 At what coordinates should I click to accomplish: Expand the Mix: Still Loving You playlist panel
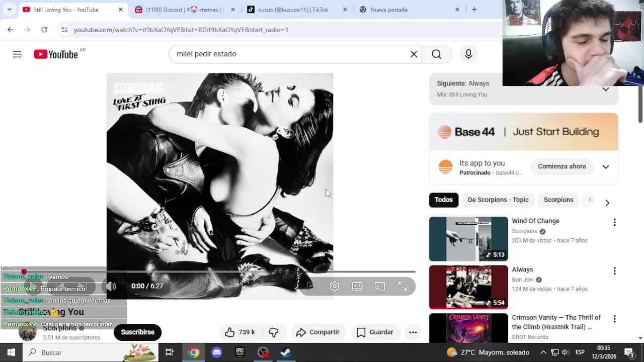click(606, 88)
